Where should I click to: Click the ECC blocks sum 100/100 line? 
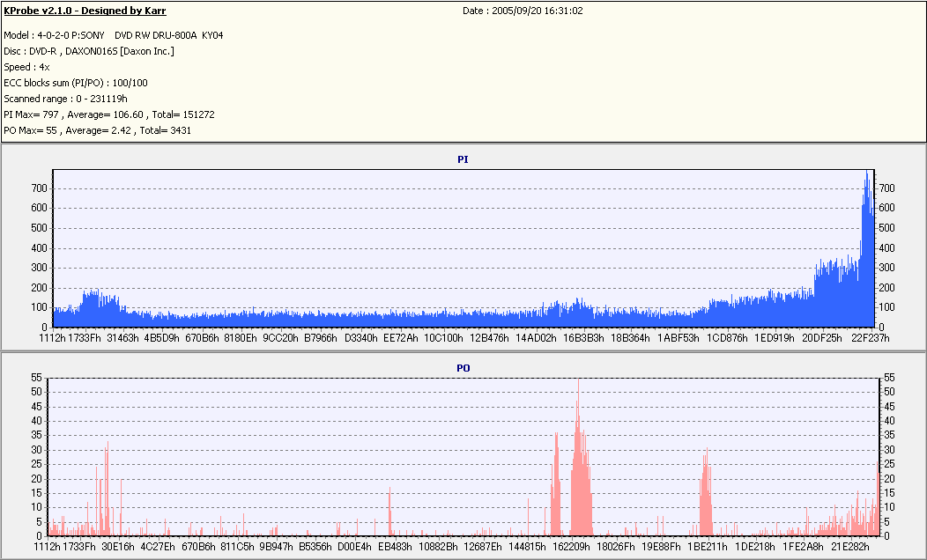click(76, 84)
